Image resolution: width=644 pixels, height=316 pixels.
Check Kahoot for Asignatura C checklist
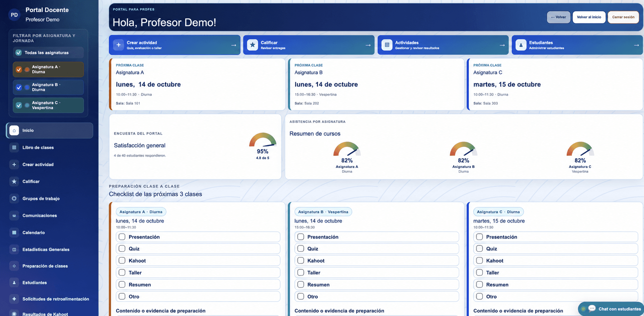[x=480, y=260]
